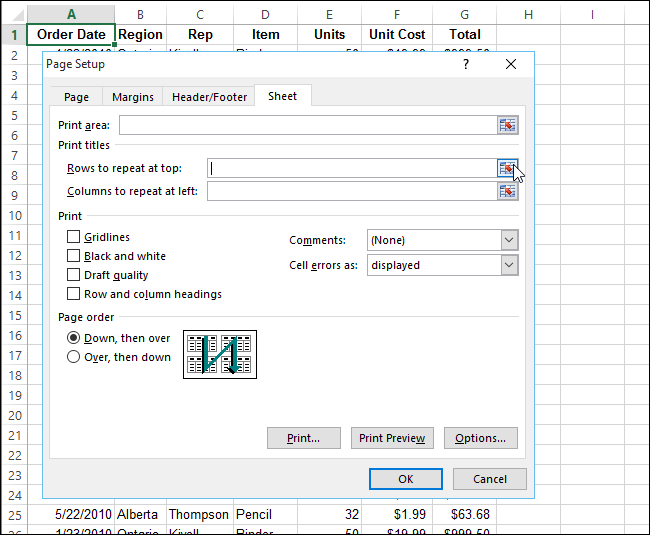Enable the Gridlines checkbox
The width and height of the screenshot is (650, 535).
click(73, 237)
